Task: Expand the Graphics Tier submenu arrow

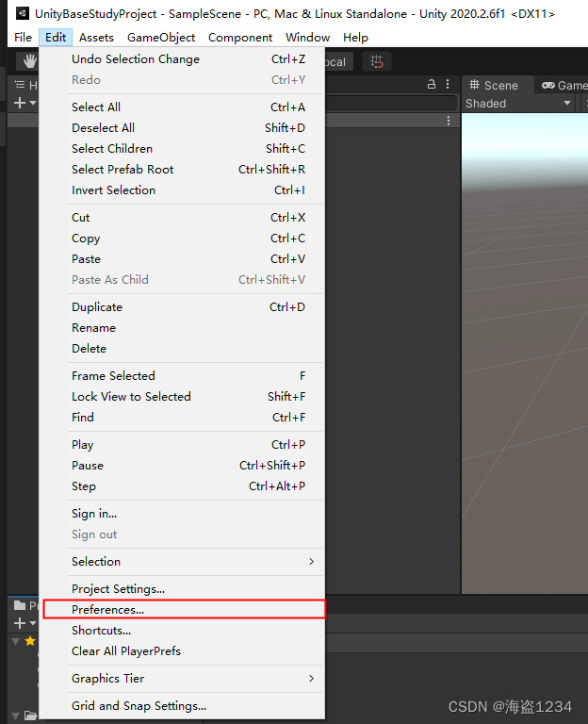Action: tap(312, 679)
